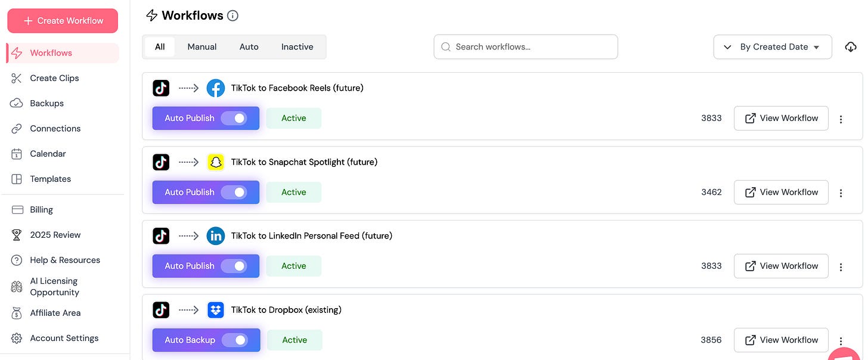Click the Facebook logo icon

(x=216, y=88)
